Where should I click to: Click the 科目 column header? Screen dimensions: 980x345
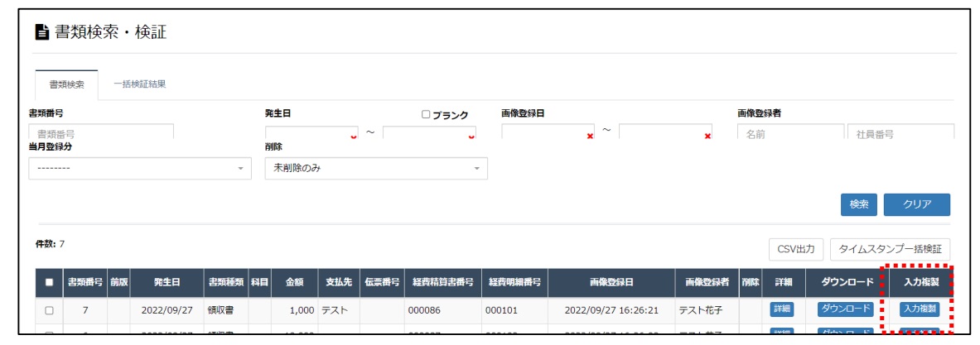coord(259,282)
